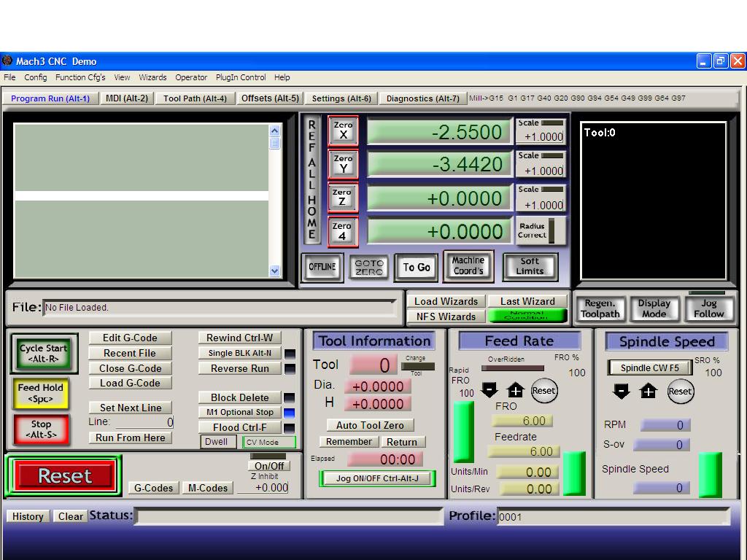Click the X axis DRO value -2.5500
The height and width of the screenshot is (560, 747).
pyautogui.click(x=438, y=132)
